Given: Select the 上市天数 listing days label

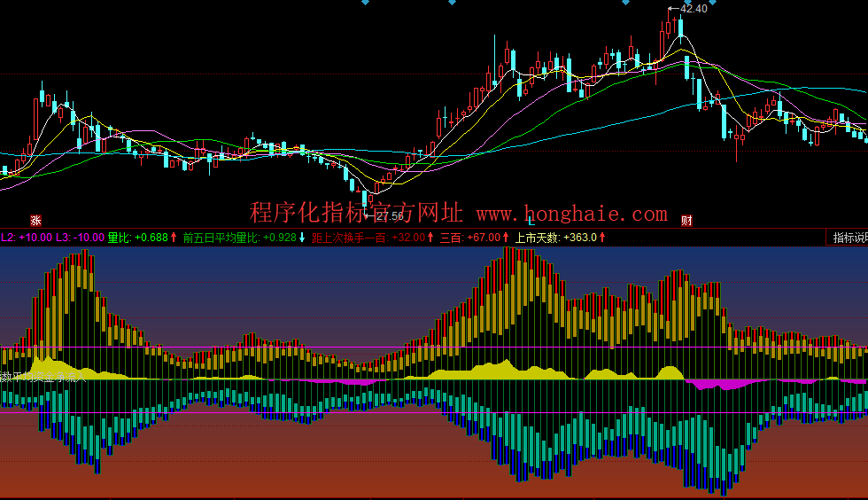Looking at the screenshot, I should (558, 238).
